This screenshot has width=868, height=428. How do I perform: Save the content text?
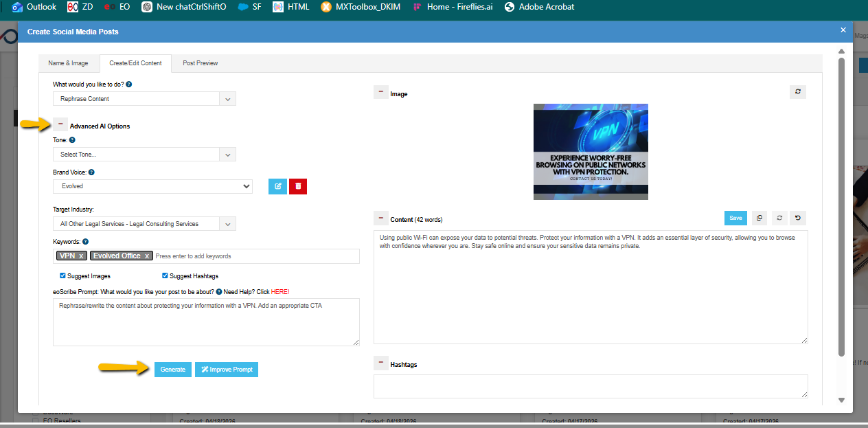(735, 218)
